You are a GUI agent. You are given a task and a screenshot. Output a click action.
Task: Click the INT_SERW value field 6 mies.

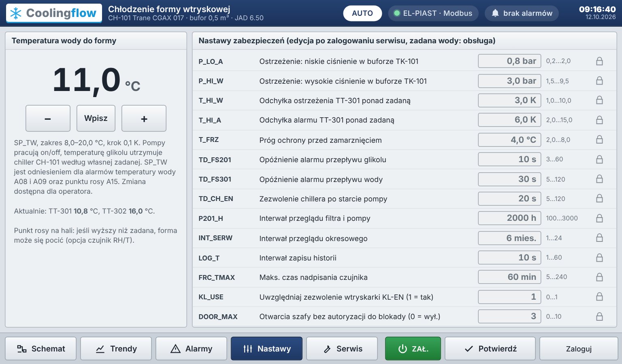click(509, 238)
